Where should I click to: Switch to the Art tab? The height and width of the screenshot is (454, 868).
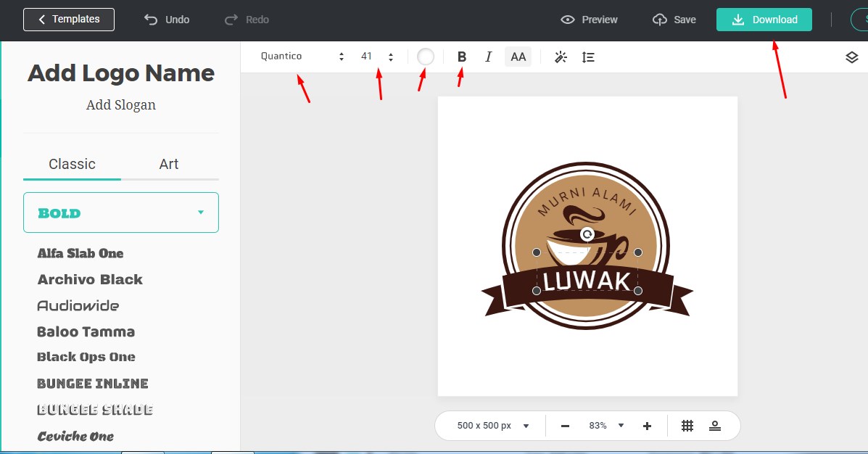click(168, 164)
